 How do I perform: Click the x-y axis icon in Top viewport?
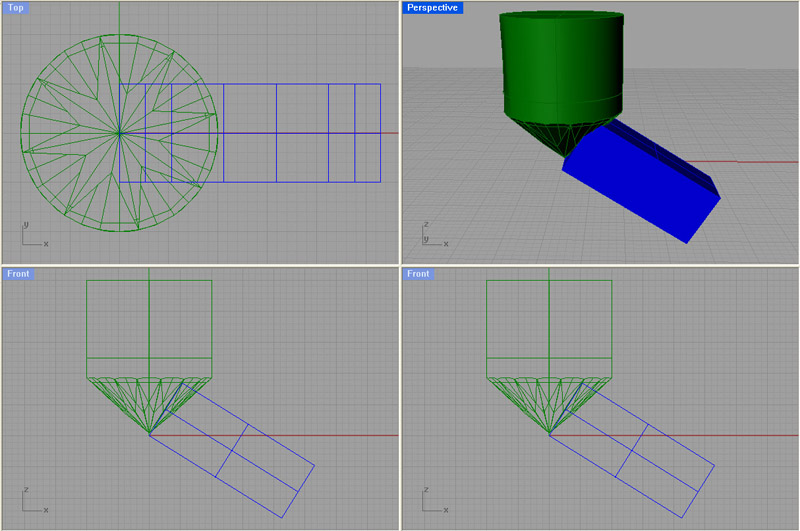35,235
